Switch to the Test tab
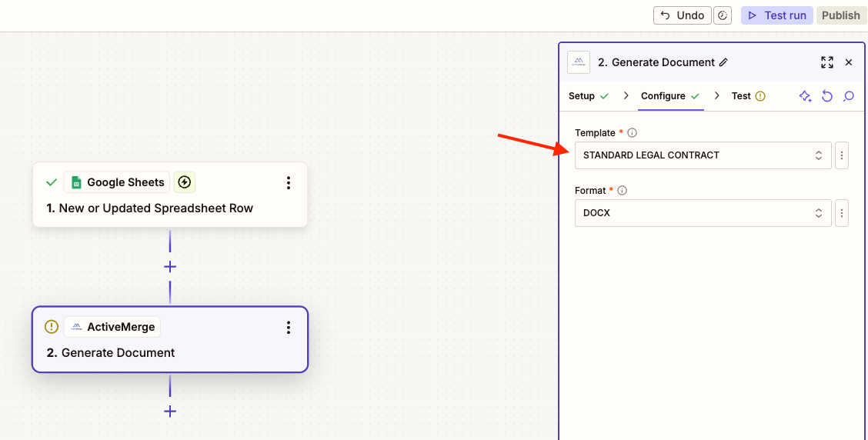The width and height of the screenshot is (868, 440). (741, 96)
